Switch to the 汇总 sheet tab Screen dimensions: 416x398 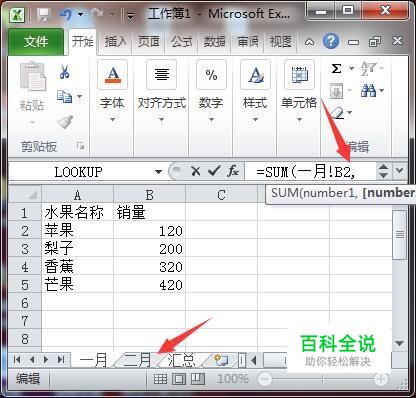click(181, 360)
